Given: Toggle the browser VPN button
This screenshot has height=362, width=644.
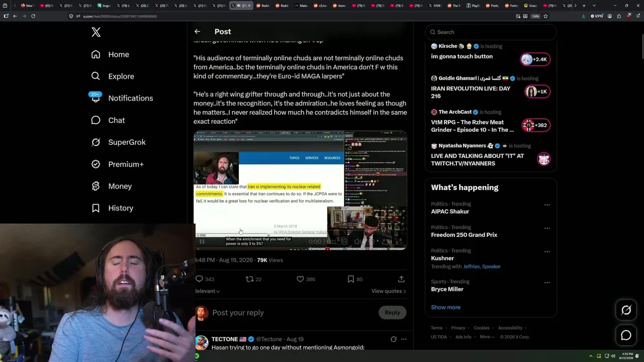Looking at the screenshot, I should click(x=597, y=16).
